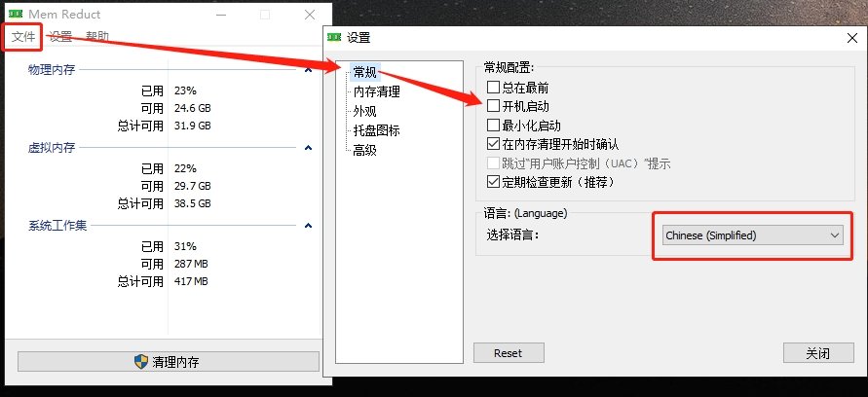Enable the 总在最前 checkbox
The image size is (868, 397).
[493, 87]
